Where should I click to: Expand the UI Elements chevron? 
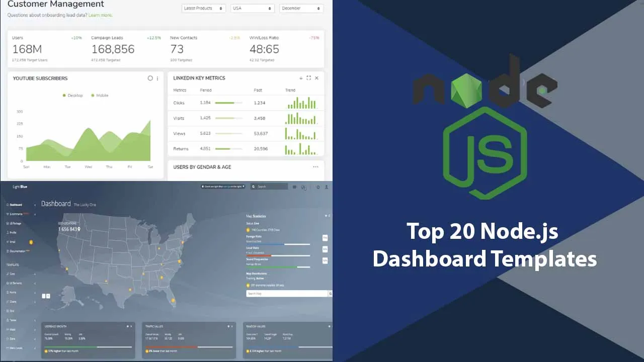click(35, 284)
